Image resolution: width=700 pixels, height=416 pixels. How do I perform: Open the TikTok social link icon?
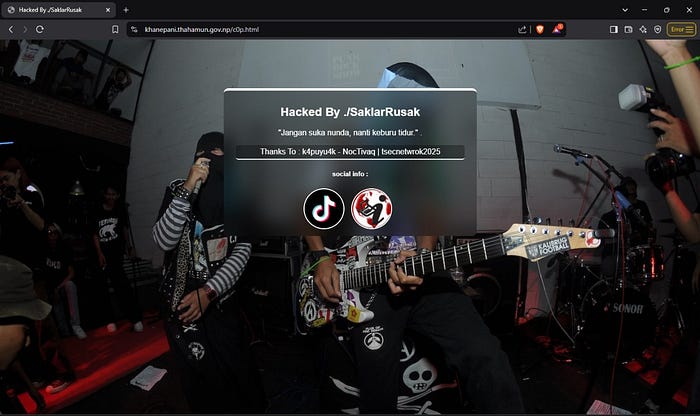(324, 208)
